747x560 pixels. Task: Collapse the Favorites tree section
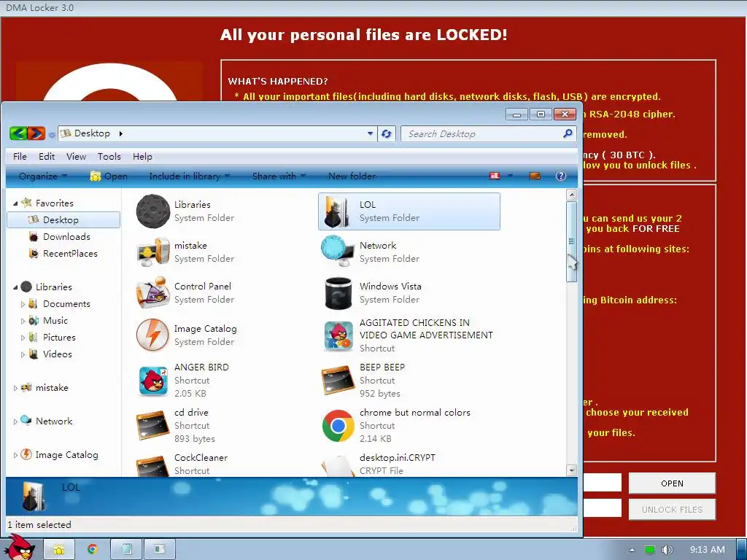pyautogui.click(x=15, y=203)
